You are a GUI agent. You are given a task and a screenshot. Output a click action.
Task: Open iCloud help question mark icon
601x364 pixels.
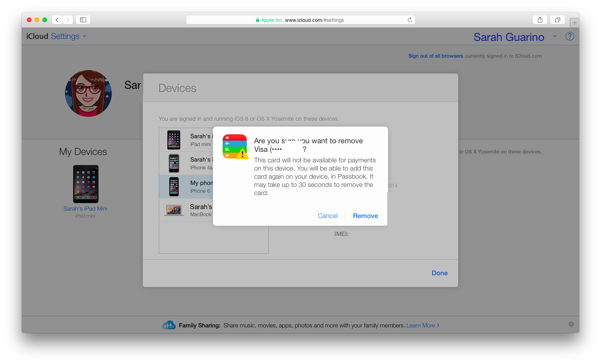569,36
